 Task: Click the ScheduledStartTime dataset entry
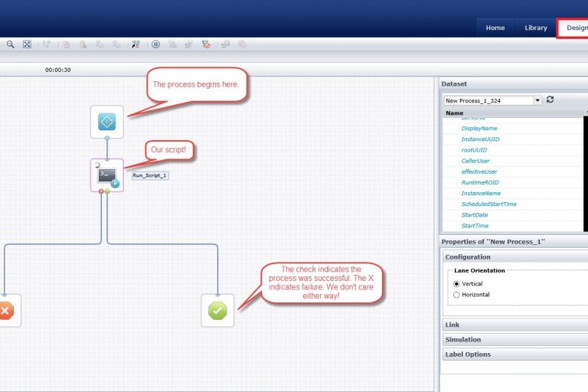pos(488,204)
